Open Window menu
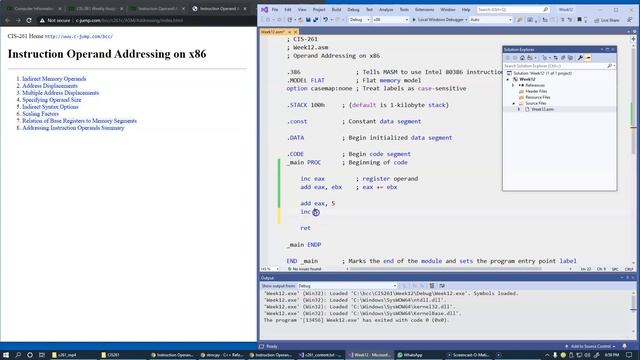This screenshot has height=360, width=640. (448, 9)
